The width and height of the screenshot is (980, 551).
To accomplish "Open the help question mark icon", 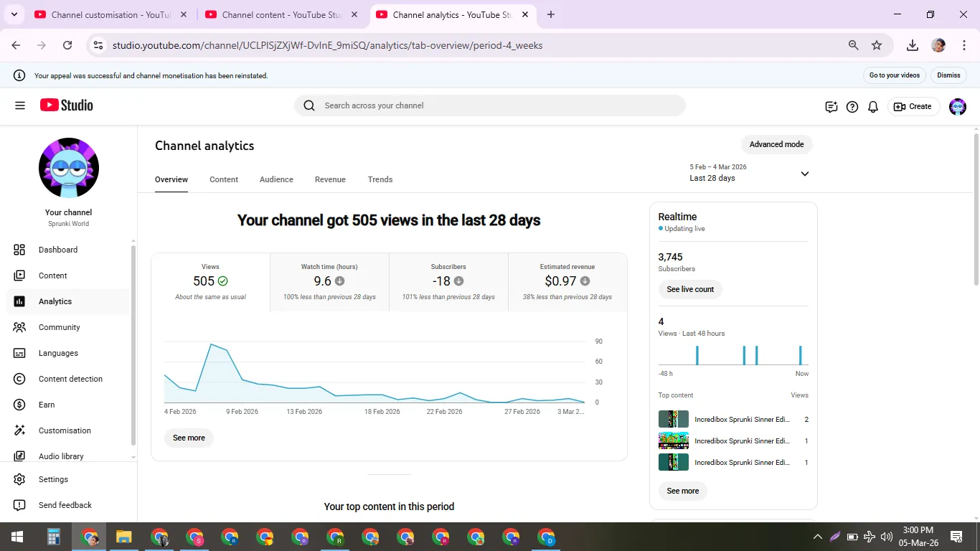I will tap(852, 106).
